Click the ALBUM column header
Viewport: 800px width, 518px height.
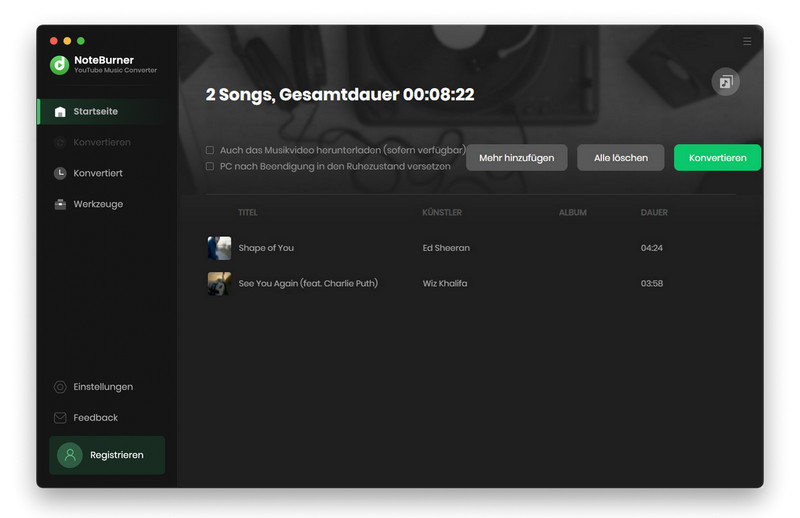pyautogui.click(x=572, y=212)
